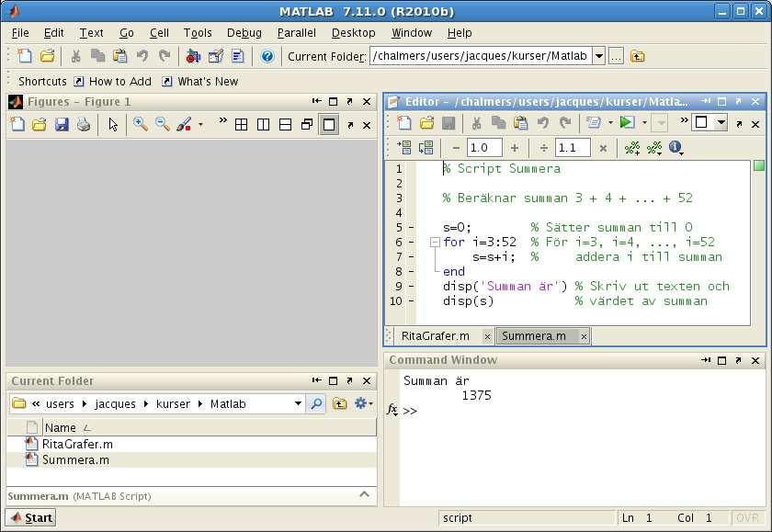Image resolution: width=772 pixels, height=532 pixels.
Task: Select the Zoom Out tool in Figures
Action: (x=163, y=124)
